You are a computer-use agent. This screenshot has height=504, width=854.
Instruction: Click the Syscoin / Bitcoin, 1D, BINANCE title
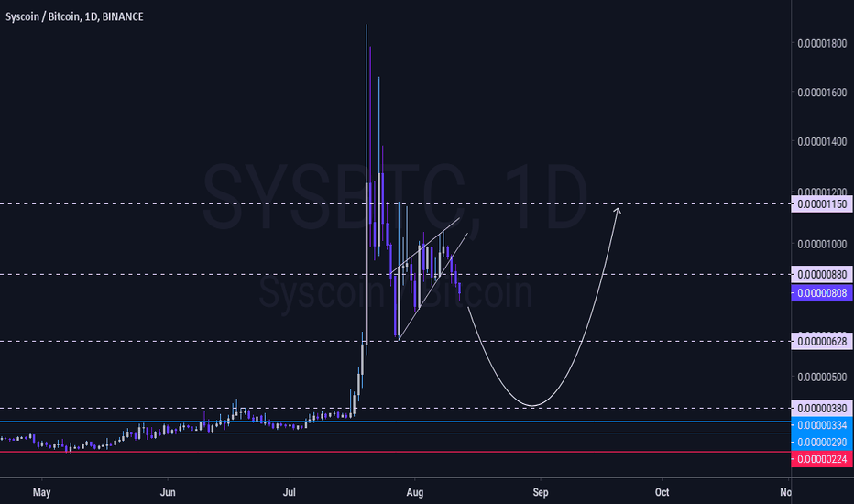(74, 16)
